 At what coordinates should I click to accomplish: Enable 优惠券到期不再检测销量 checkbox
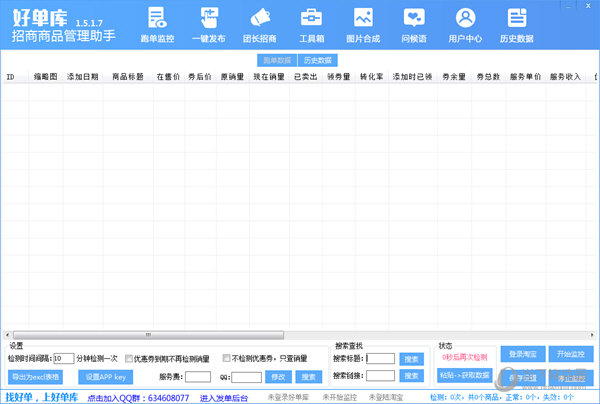(x=129, y=358)
